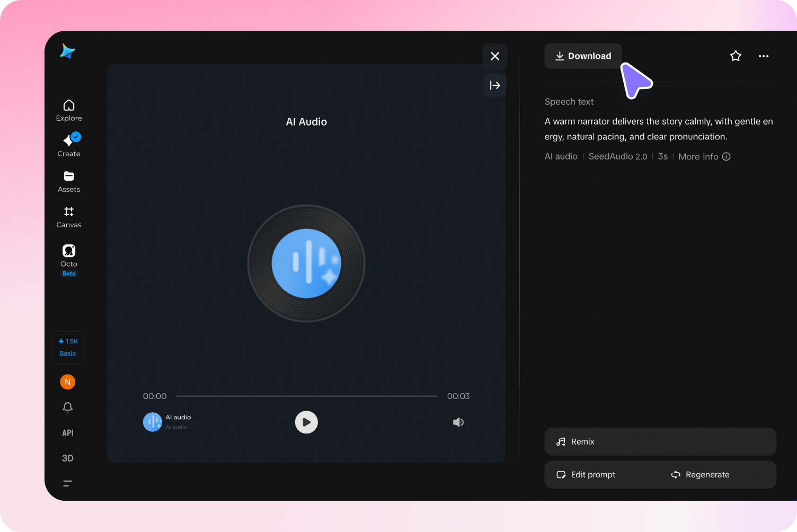Go to Assets in the sidebar

pos(69,182)
